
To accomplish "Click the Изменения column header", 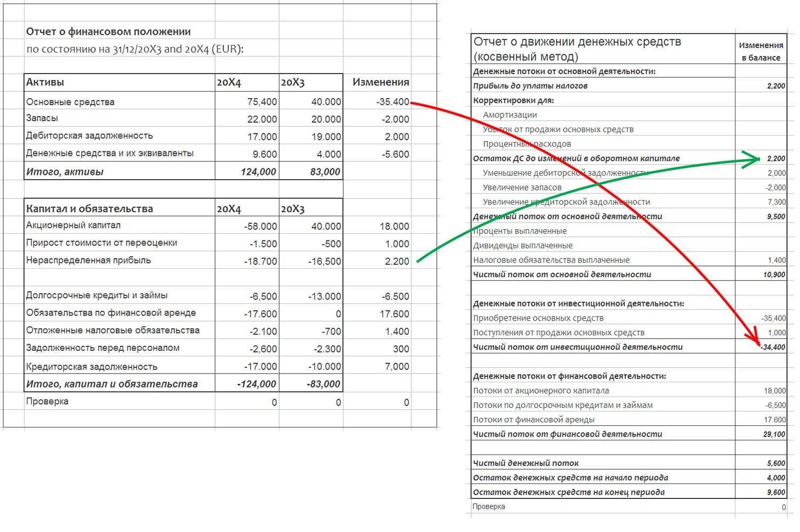I will (381, 82).
